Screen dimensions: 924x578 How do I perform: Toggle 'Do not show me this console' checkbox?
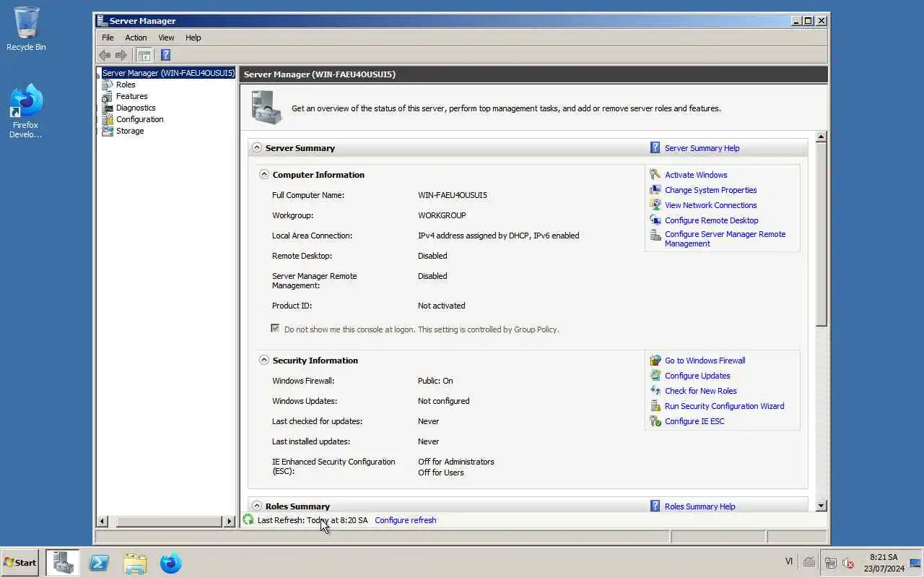tap(275, 329)
